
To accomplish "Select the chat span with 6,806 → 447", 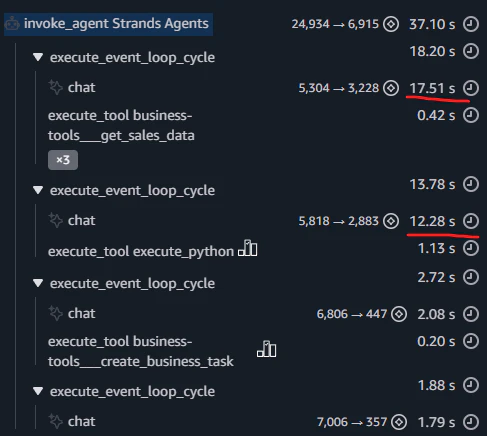I will coord(82,314).
